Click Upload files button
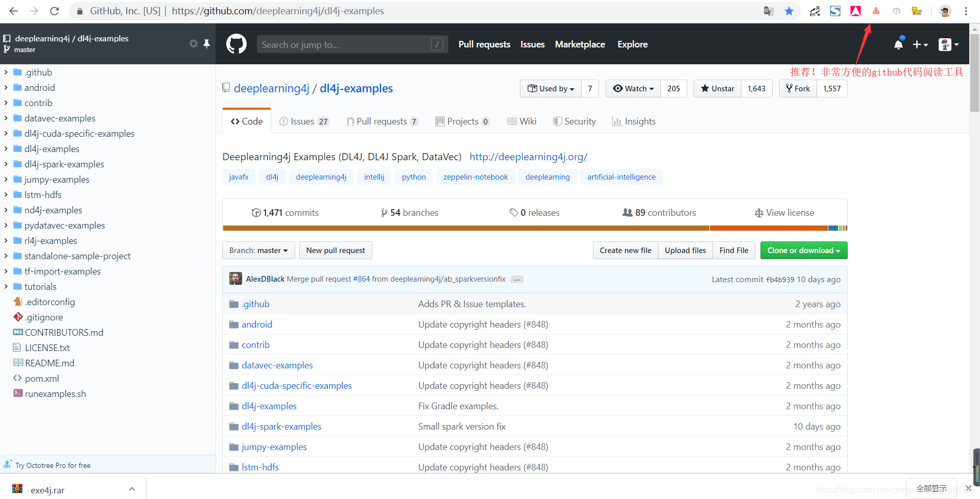980x499 pixels. (x=685, y=251)
